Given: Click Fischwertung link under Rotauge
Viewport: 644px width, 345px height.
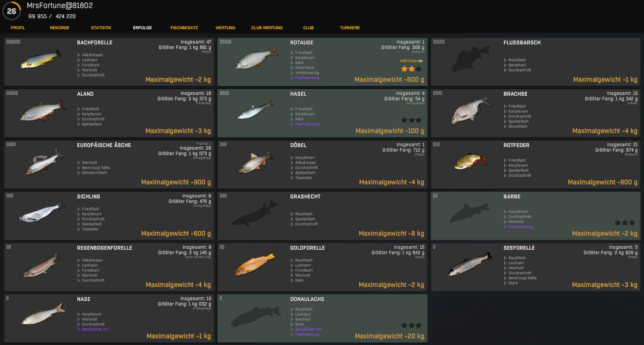Looking at the screenshot, I should pos(307,78).
